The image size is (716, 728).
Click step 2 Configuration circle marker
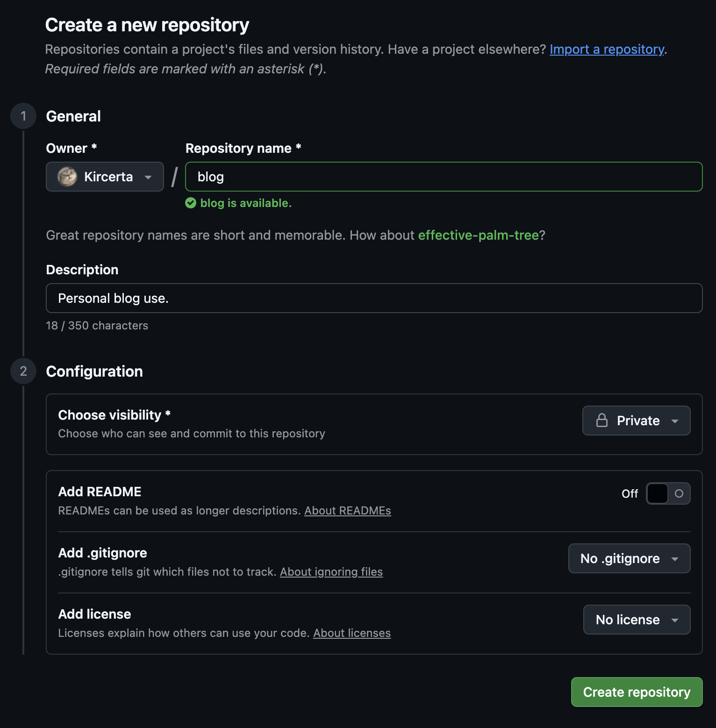(23, 371)
